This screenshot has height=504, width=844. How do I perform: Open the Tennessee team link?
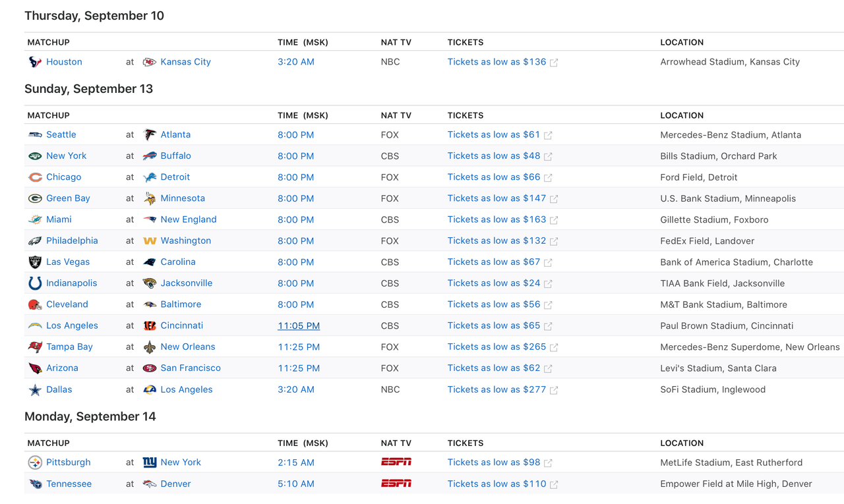(69, 484)
